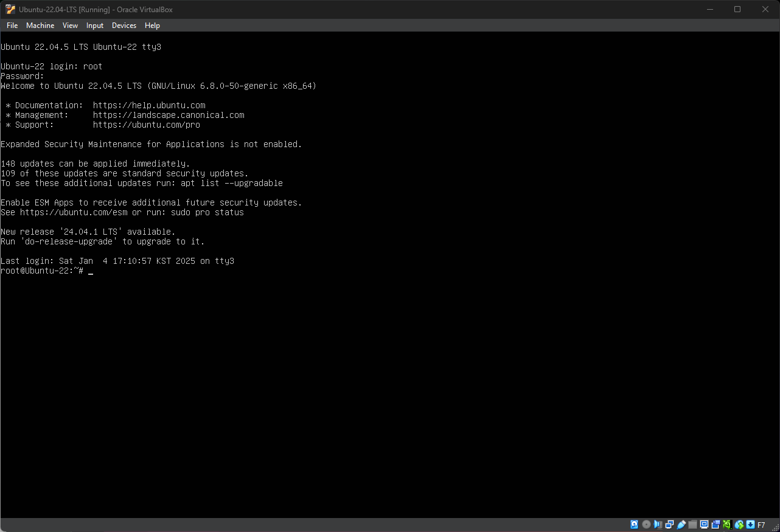
Task: Click the 'Expanded Security Maintenance' line
Action: pos(151,144)
